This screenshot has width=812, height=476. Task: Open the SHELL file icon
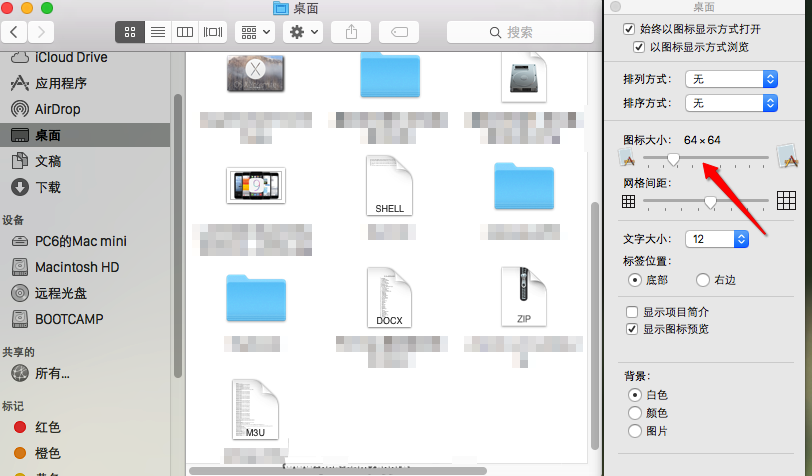[x=389, y=184]
